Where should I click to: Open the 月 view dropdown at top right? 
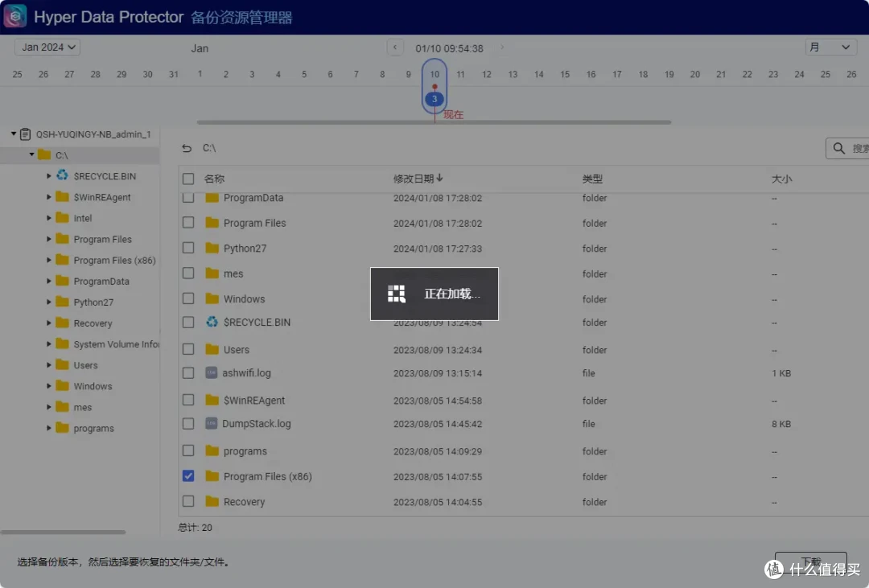click(830, 47)
